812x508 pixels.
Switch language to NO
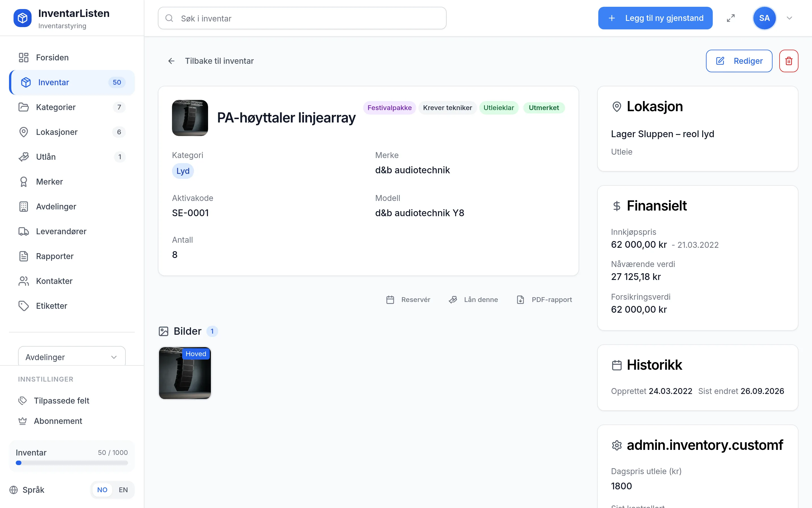pyautogui.click(x=102, y=490)
